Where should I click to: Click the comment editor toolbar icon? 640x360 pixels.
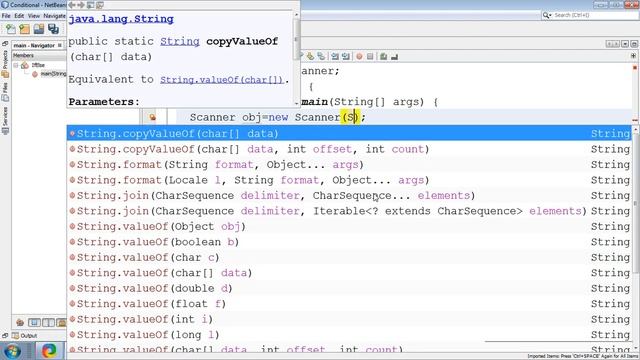pyautogui.click(x=383, y=56)
